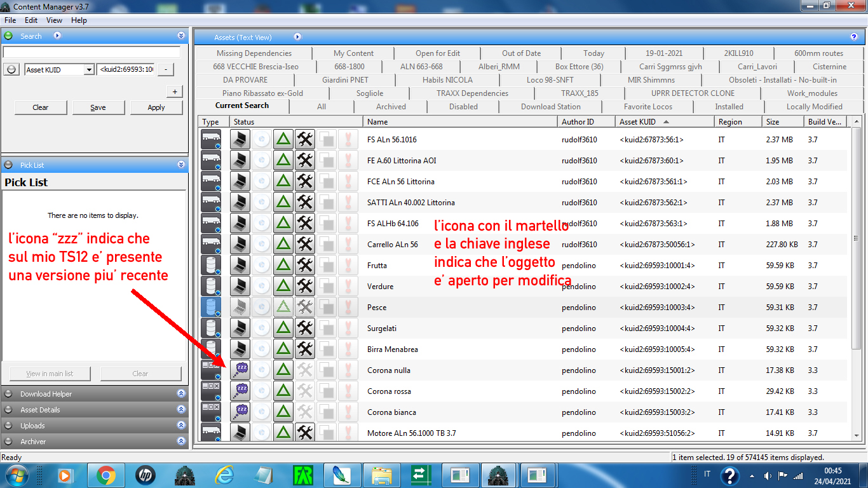Click the green triangle icon in Corona nulla row

[284, 370]
